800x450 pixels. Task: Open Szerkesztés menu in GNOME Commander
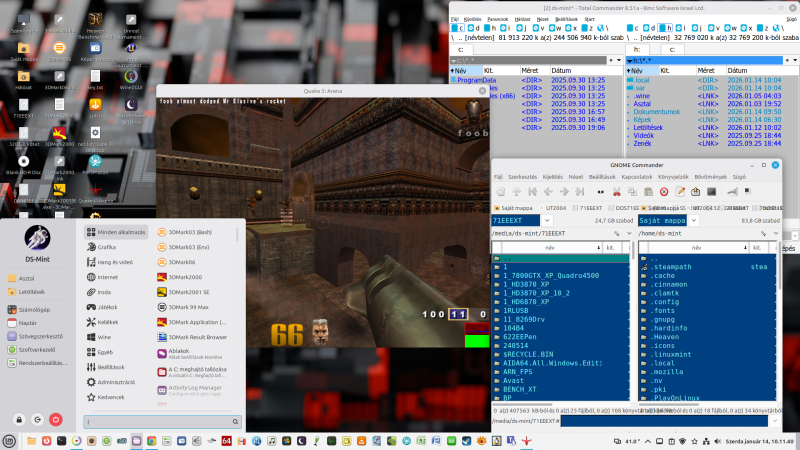click(522, 177)
